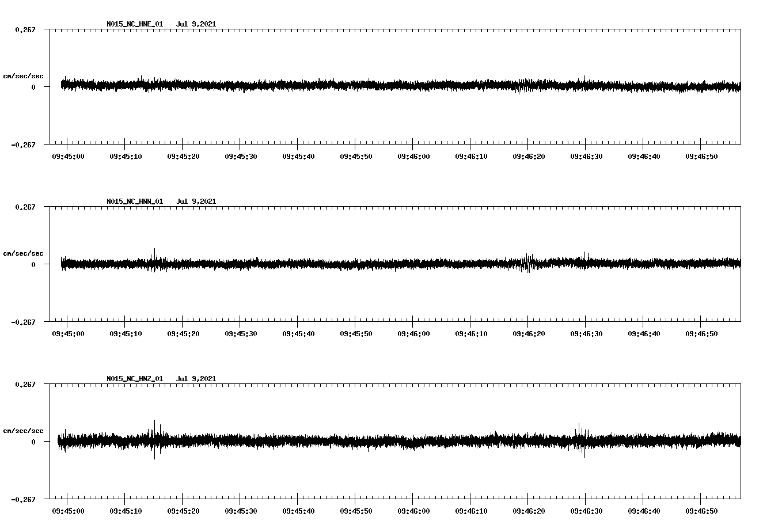Click 09:46:20 time label on HNZ axis
The width and height of the screenshot is (782, 532).
coord(529,511)
